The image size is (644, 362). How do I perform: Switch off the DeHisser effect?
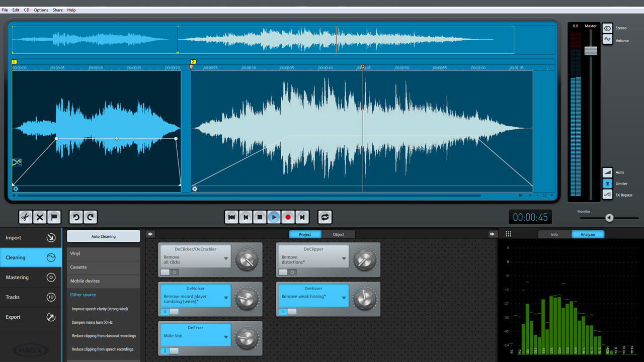288,312
